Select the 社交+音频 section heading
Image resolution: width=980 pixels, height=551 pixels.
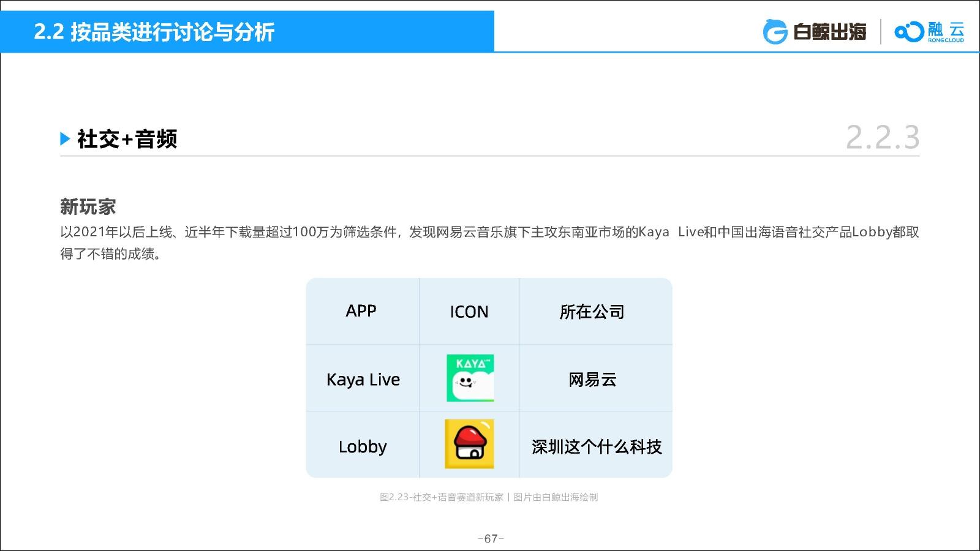coord(127,139)
